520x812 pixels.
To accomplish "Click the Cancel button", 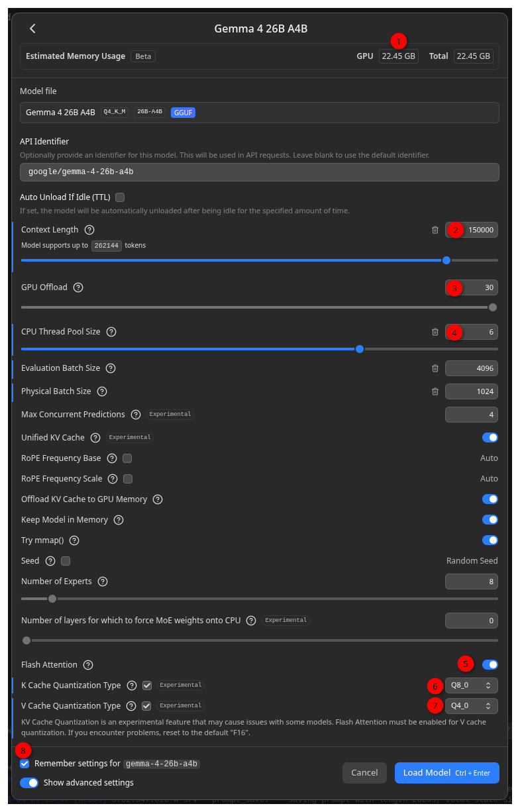I will (364, 773).
